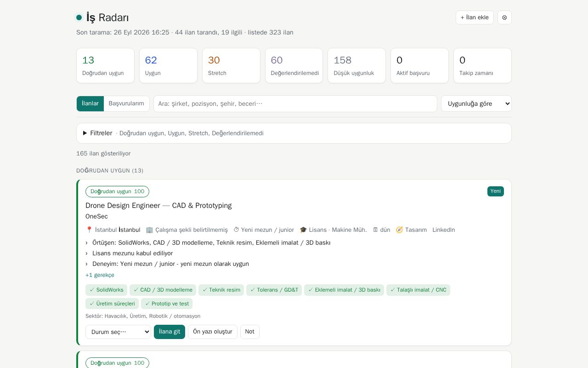This screenshot has width=588, height=368.
Task: Click the OneSec company name
Action: tap(96, 217)
